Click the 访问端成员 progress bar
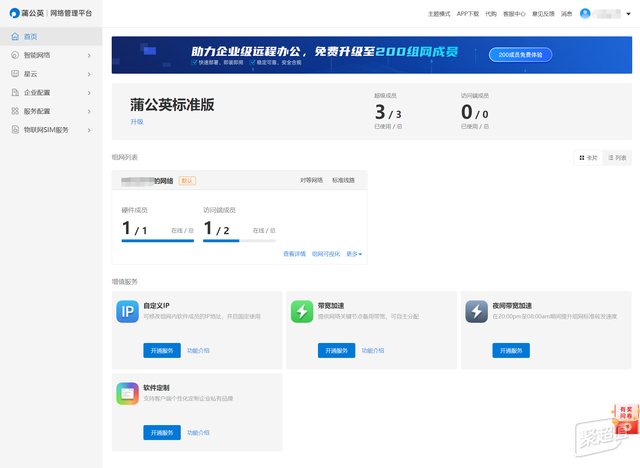 click(x=239, y=241)
